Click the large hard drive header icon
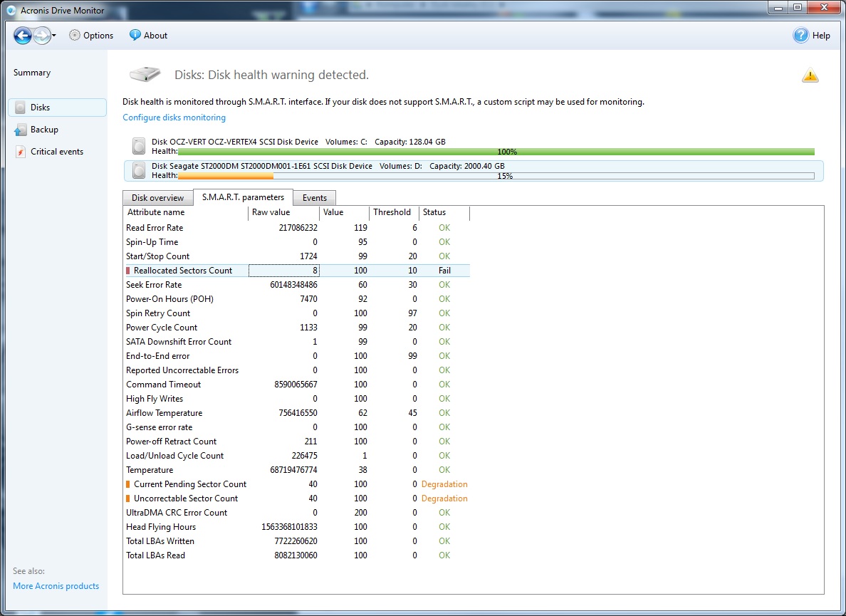 pos(145,75)
